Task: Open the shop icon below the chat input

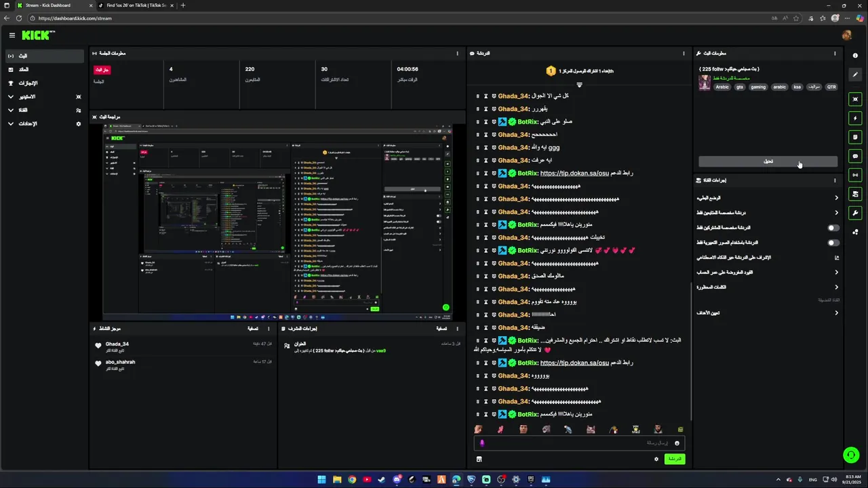Action: point(479,459)
